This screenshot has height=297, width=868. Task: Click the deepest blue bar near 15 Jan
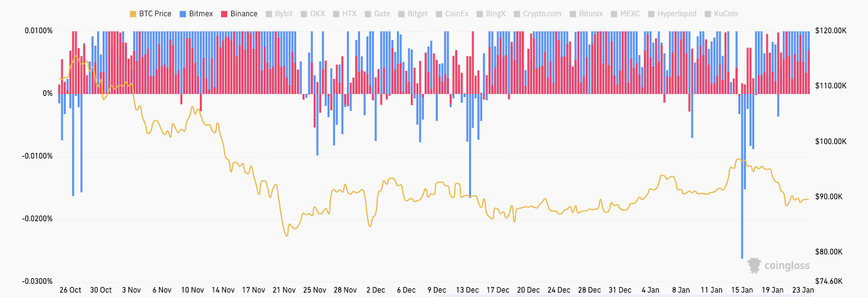(742, 188)
